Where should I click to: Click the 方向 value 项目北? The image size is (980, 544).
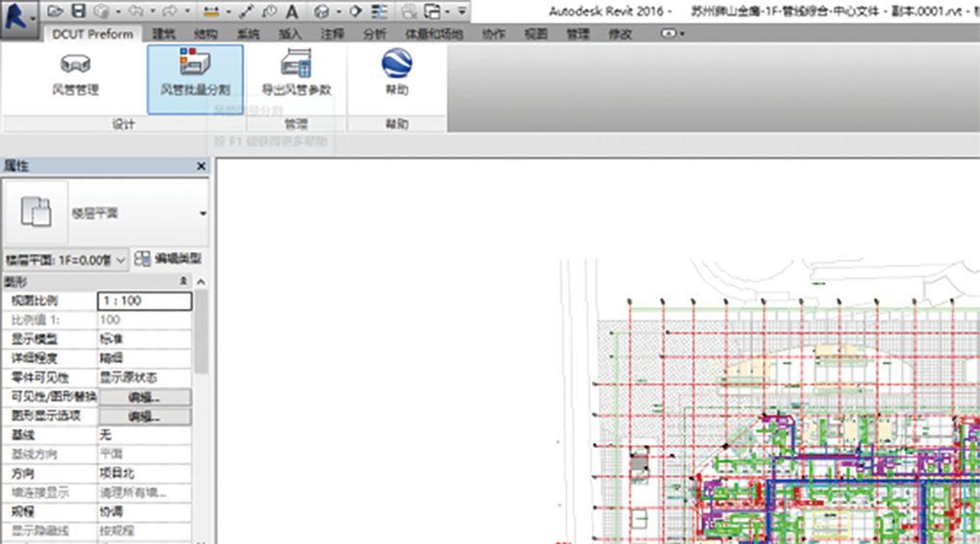145,474
